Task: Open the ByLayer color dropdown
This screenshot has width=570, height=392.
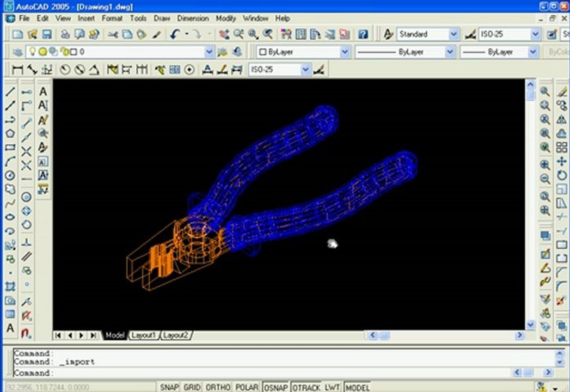Action: (x=345, y=52)
